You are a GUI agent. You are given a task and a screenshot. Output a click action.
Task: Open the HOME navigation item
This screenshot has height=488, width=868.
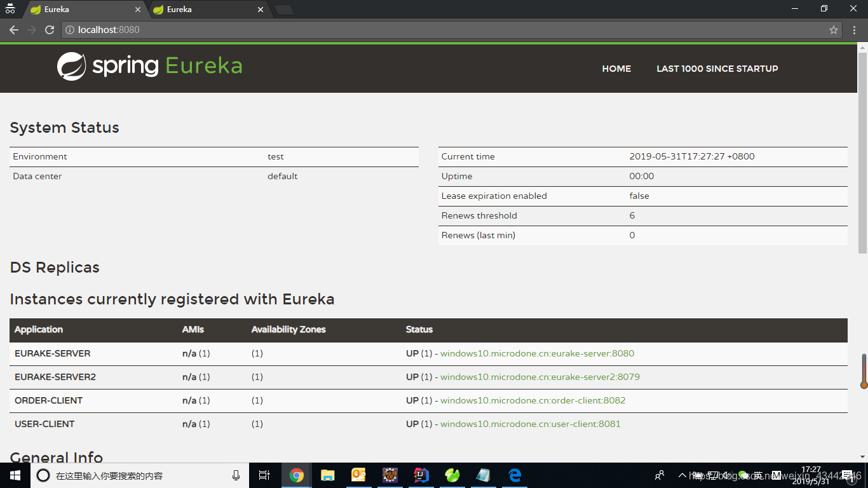pyautogui.click(x=616, y=69)
